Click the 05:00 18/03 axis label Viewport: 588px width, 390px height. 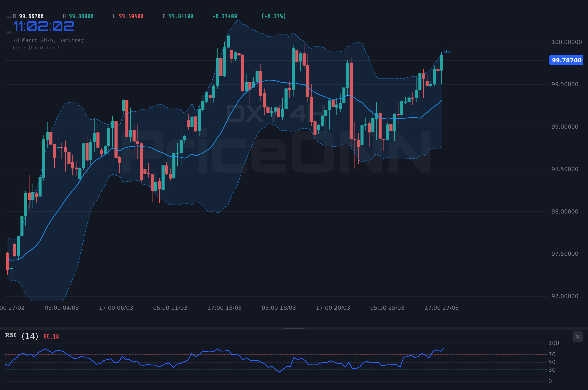click(x=278, y=308)
